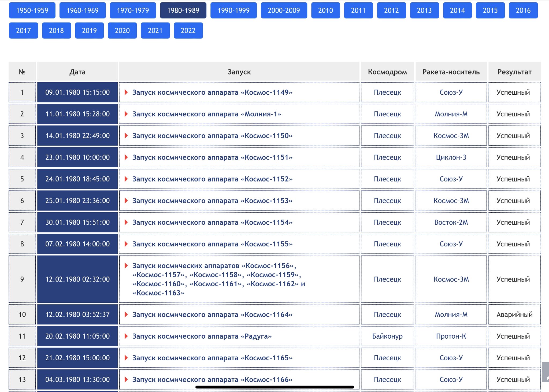Choose year 2022 tab
Screen dimensions: 549x392
point(188,31)
